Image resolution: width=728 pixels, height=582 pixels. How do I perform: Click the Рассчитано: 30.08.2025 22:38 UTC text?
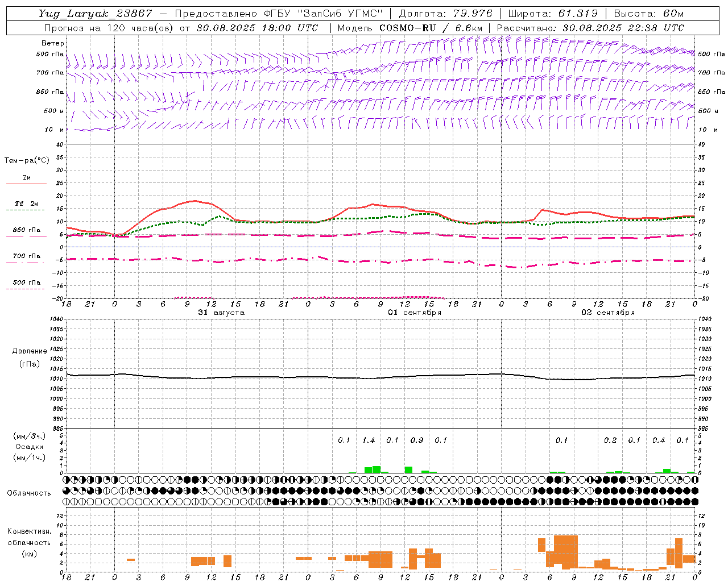(x=591, y=28)
